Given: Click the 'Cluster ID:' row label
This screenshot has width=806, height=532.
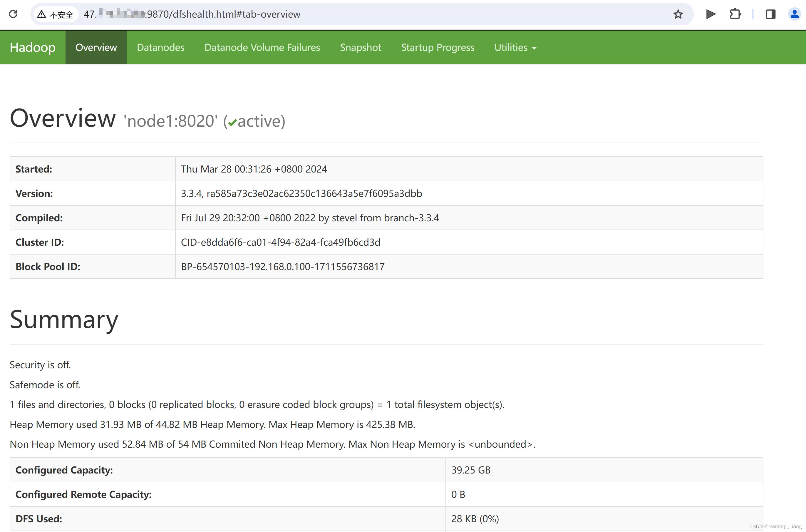Looking at the screenshot, I should 40,242.
